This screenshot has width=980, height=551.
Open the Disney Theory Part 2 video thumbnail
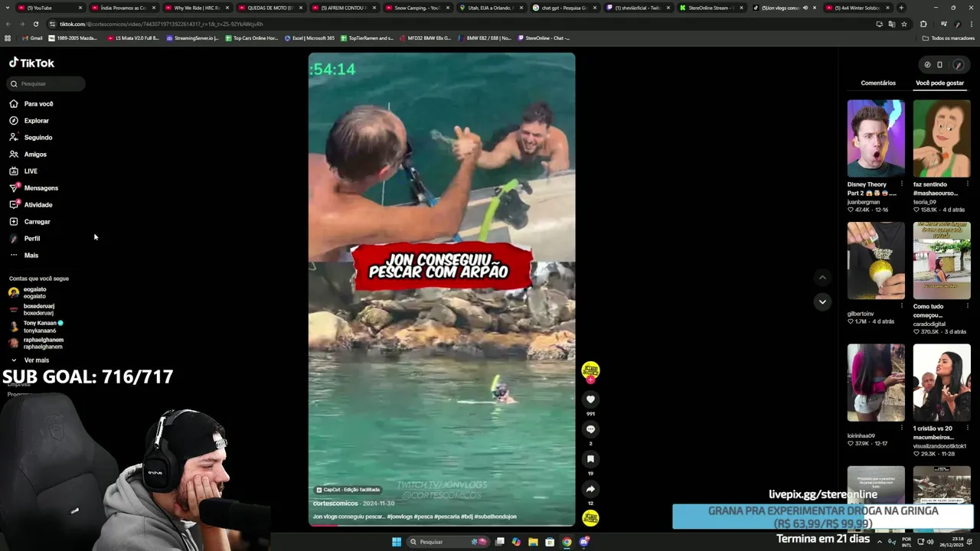(876, 139)
